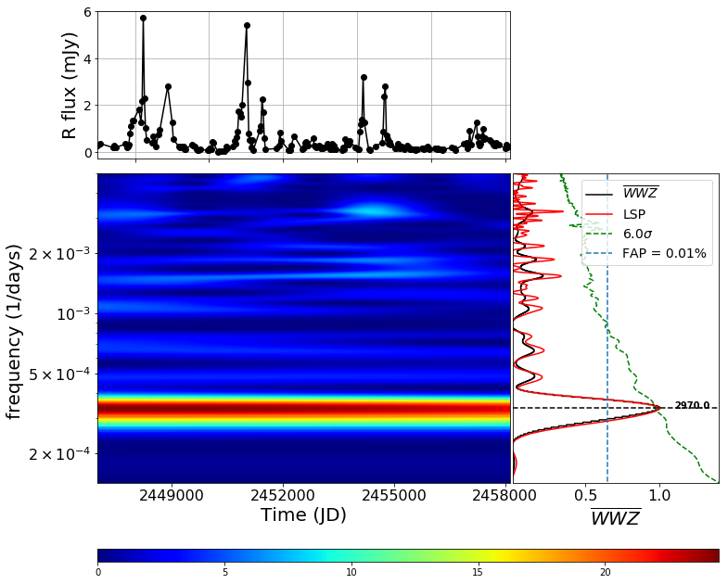This screenshot has width=728, height=584.
Task: Click the 1.0 tick on WWZ axis
Action: pyautogui.click(x=659, y=495)
